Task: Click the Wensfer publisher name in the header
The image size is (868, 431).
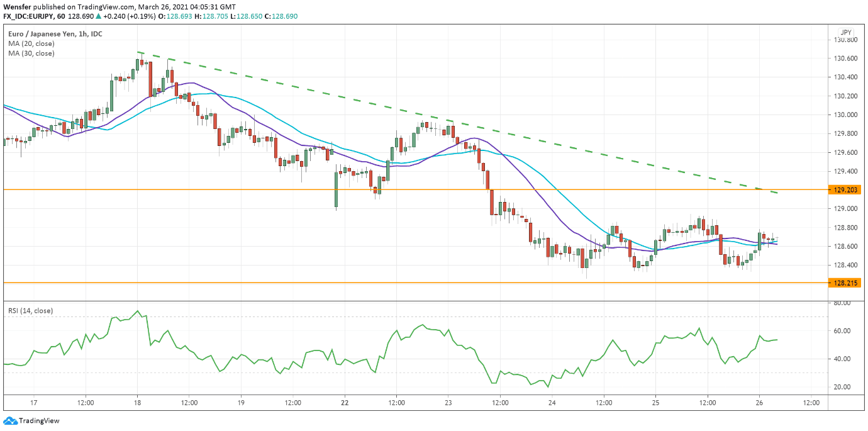Action: 18,5
